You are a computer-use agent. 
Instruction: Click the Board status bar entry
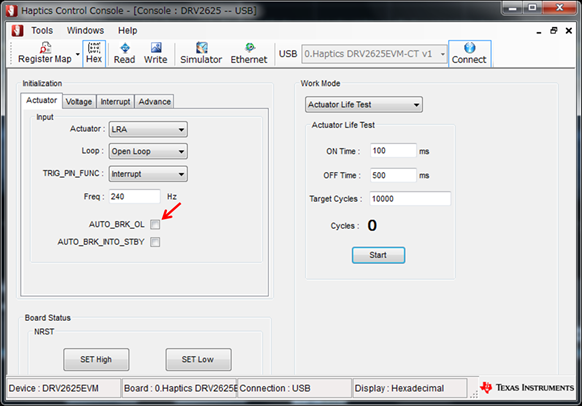180,388
